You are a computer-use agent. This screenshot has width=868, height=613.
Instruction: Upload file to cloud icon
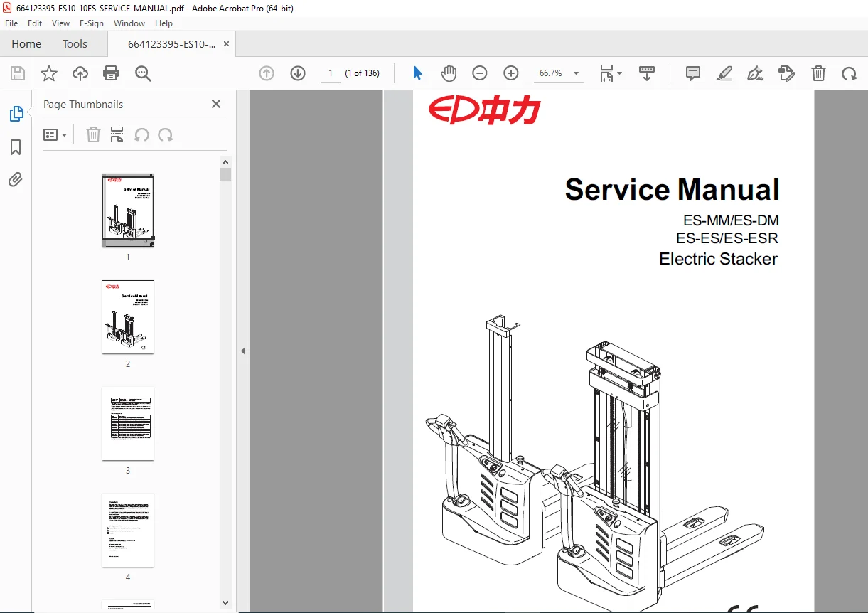coord(80,73)
